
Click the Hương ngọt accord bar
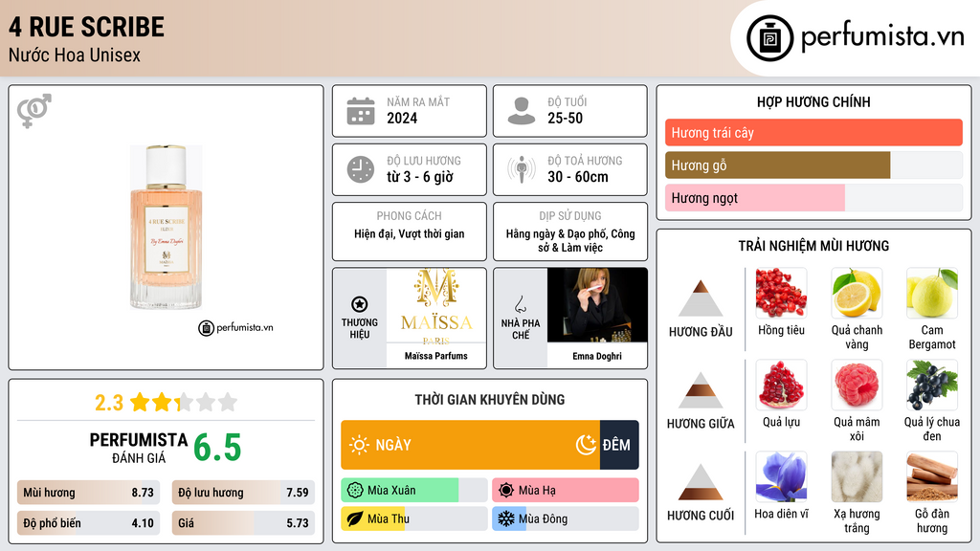[x=813, y=197]
